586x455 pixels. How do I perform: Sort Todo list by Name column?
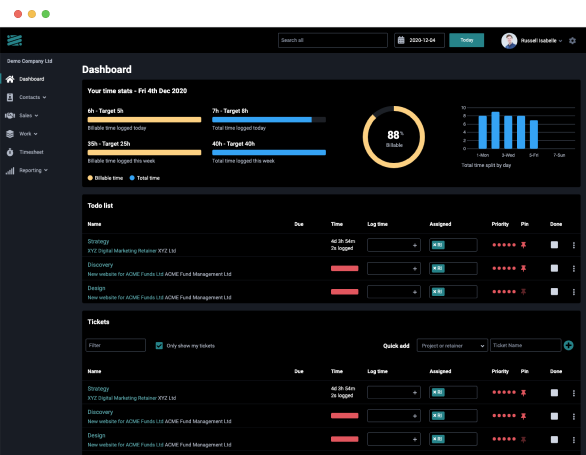94,224
